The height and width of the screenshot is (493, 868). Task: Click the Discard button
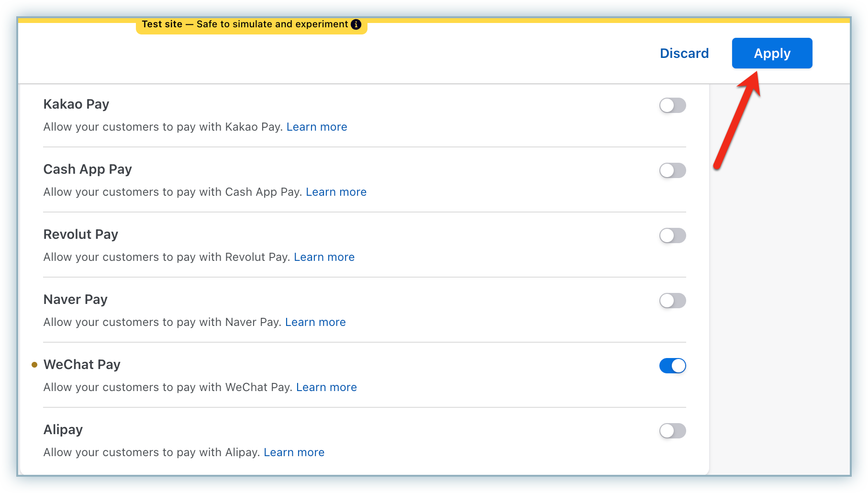[684, 53]
